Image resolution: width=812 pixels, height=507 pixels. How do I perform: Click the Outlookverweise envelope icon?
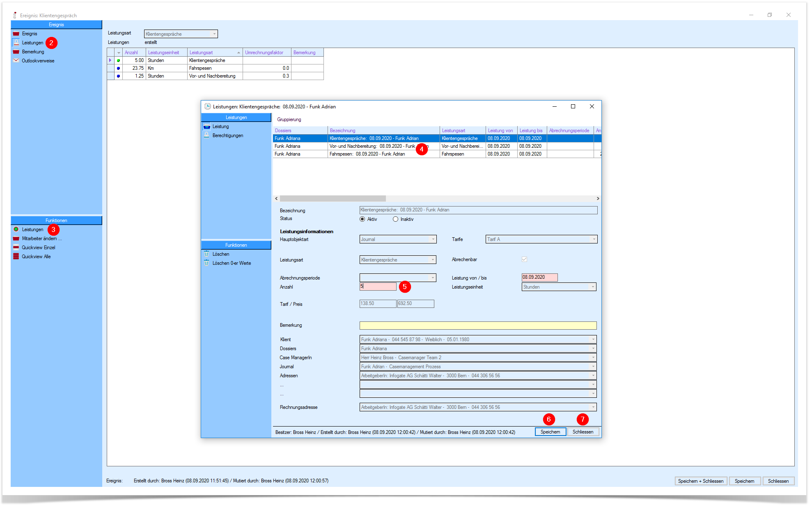(x=16, y=61)
